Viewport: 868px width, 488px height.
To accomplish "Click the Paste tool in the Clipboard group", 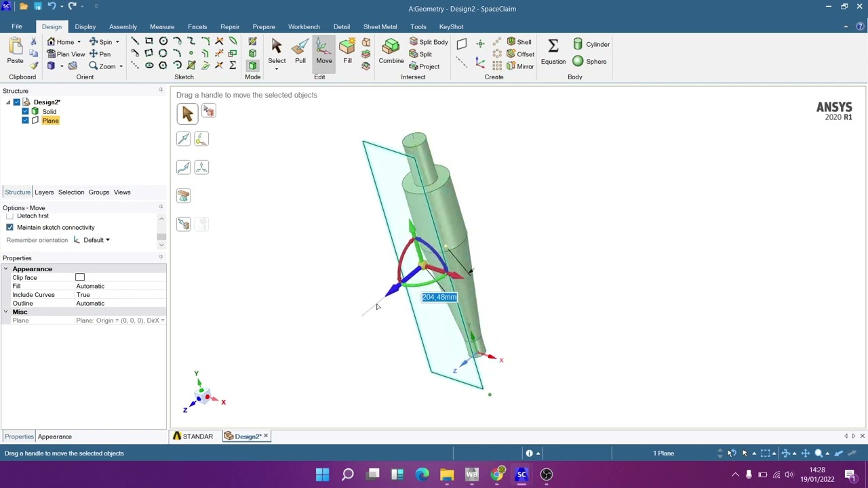I will tap(15, 52).
